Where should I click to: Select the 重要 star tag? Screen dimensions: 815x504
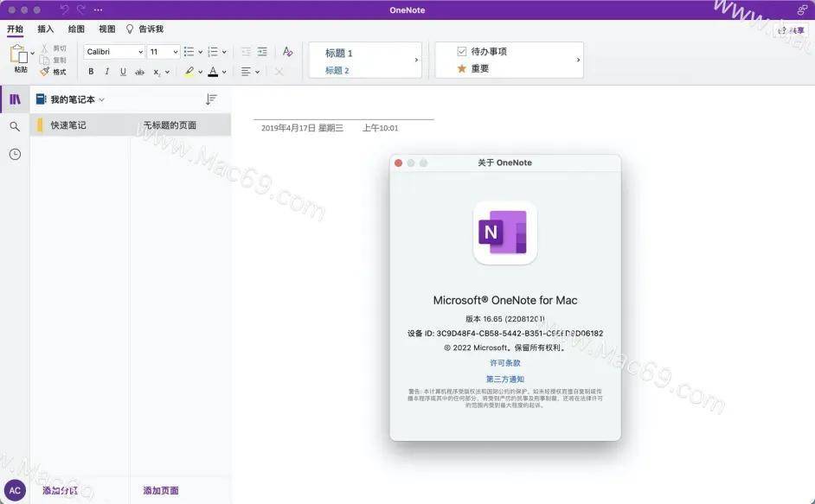click(473, 68)
